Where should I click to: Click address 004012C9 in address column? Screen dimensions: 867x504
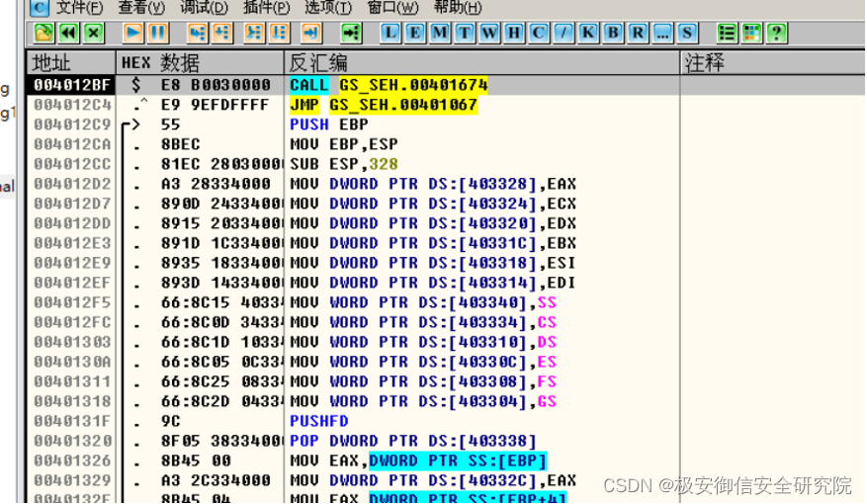72,125
